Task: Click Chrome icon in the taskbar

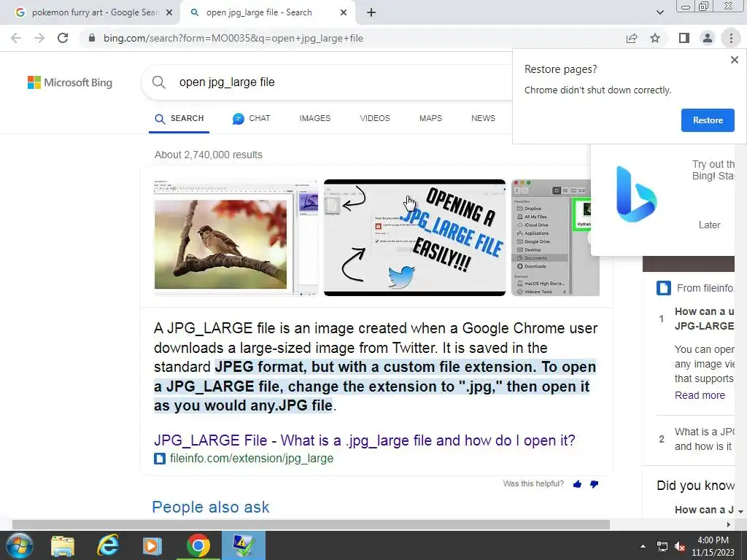Action: [198, 545]
